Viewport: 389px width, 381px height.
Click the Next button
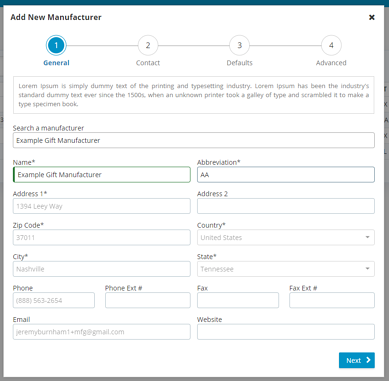click(x=357, y=360)
